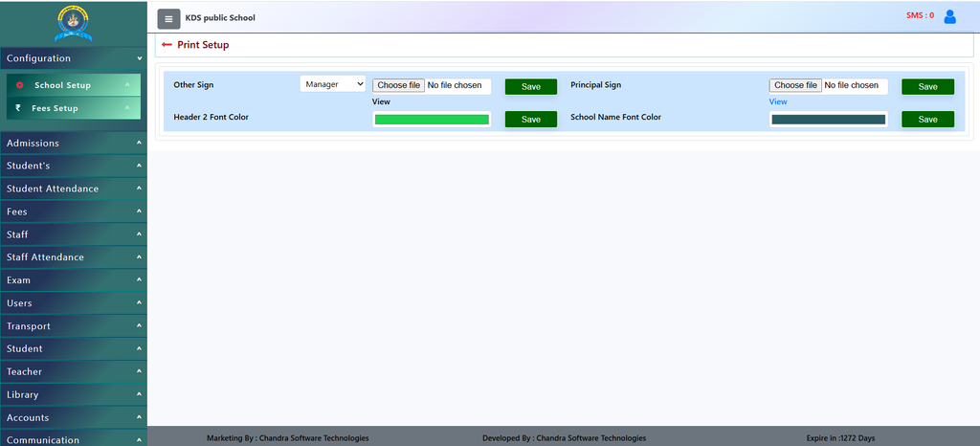Image resolution: width=980 pixels, height=446 pixels.
Task: Click the School Name Font Color label
Action: (615, 117)
